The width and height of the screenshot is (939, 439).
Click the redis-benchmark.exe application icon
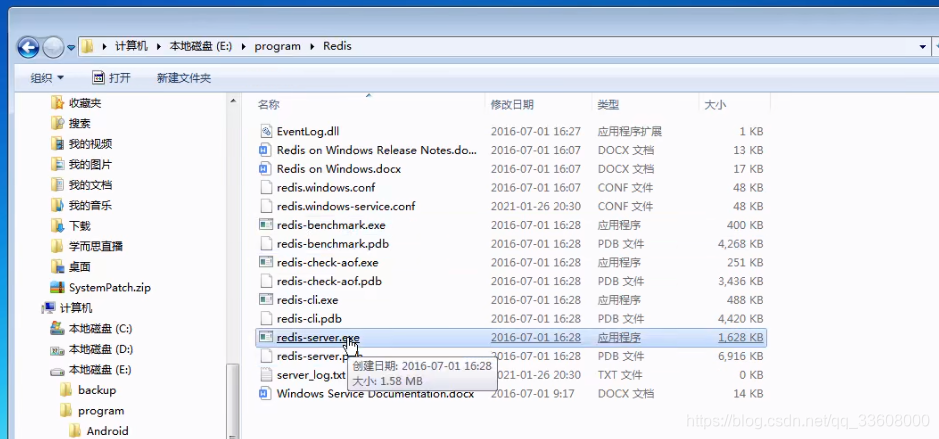click(266, 225)
